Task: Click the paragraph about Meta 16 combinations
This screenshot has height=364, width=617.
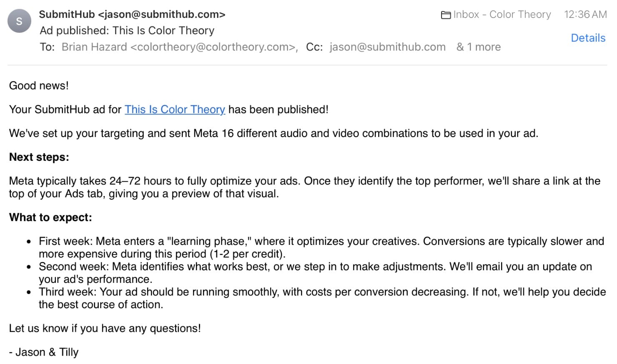Action: pos(273,134)
